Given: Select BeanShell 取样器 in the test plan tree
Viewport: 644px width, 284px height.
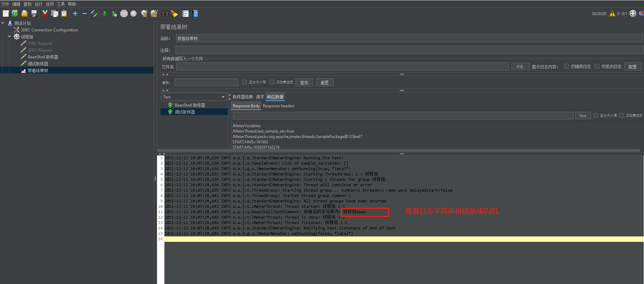Looking at the screenshot, I should coord(43,57).
